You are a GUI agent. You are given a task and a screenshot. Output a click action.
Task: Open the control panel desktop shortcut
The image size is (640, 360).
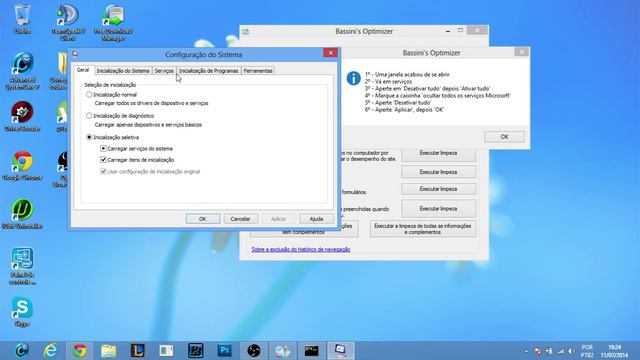coord(22,266)
